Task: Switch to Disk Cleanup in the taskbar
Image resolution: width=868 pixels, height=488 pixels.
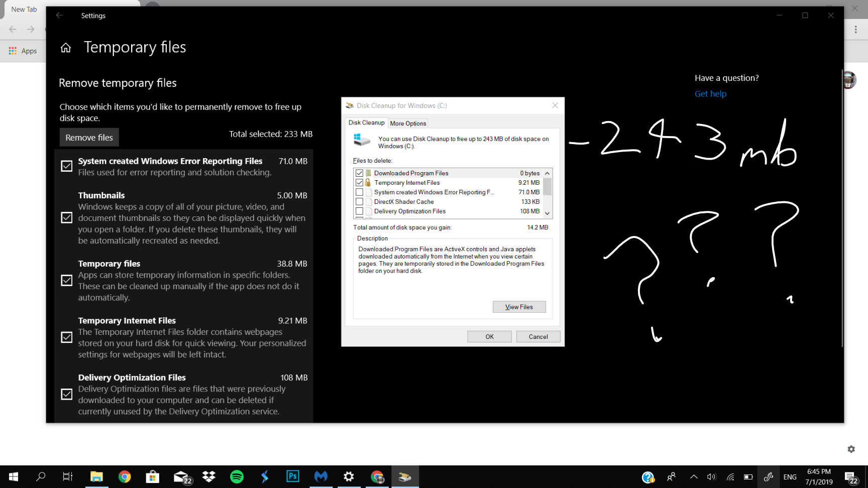Action: (405, 477)
